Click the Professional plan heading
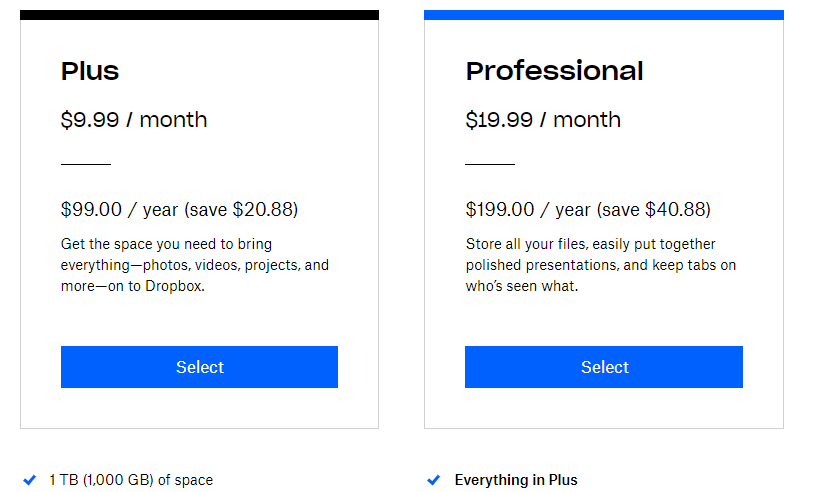 (x=554, y=71)
